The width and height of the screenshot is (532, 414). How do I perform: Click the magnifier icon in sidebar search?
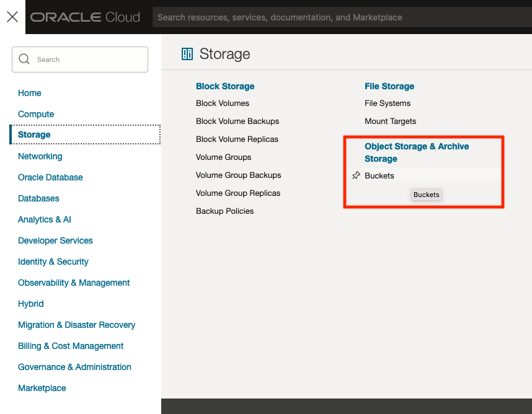pos(25,59)
